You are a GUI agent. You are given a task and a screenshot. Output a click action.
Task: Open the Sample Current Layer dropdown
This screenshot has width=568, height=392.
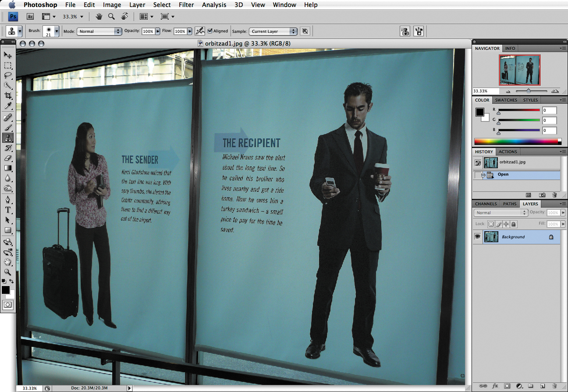click(x=273, y=32)
